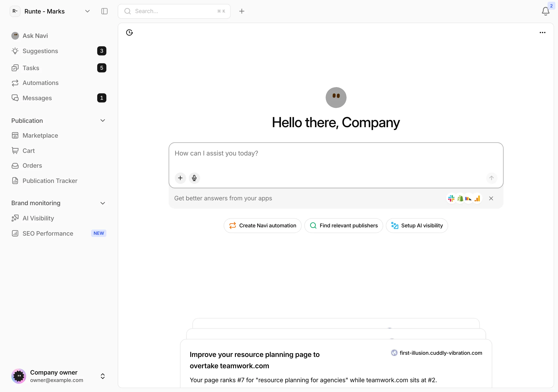Click Setup AI visibility button

(417, 226)
